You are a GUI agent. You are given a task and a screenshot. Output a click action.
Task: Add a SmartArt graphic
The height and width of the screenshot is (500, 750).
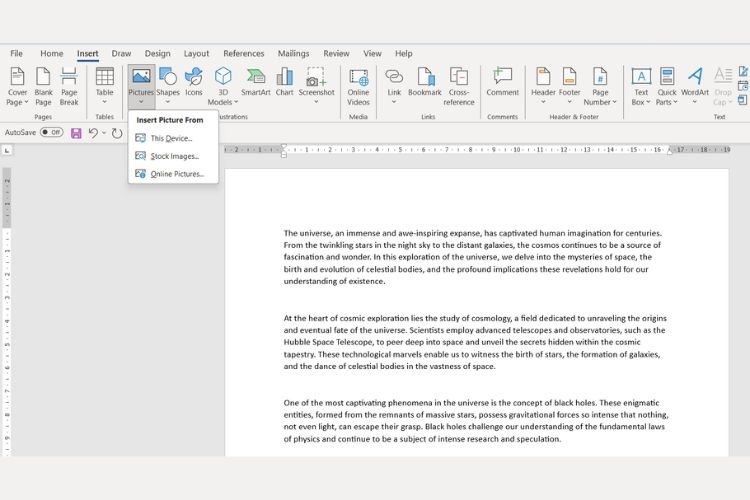pyautogui.click(x=255, y=82)
